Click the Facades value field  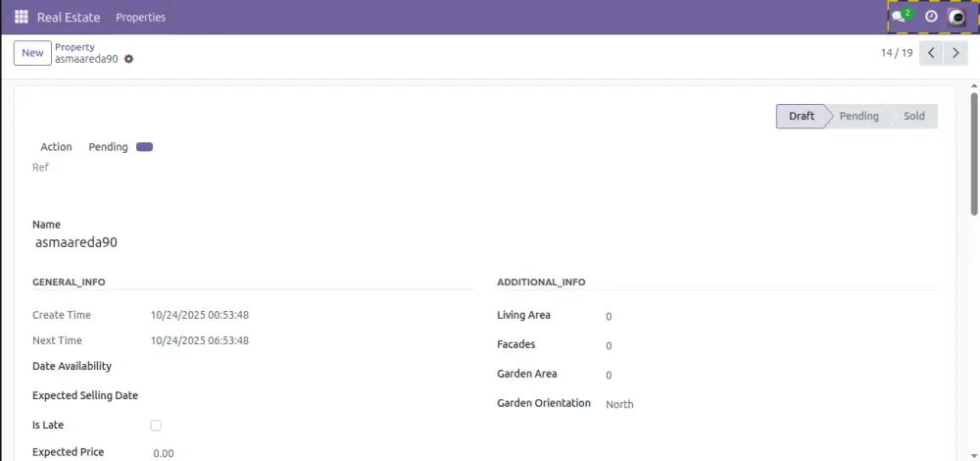pos(770,346)
